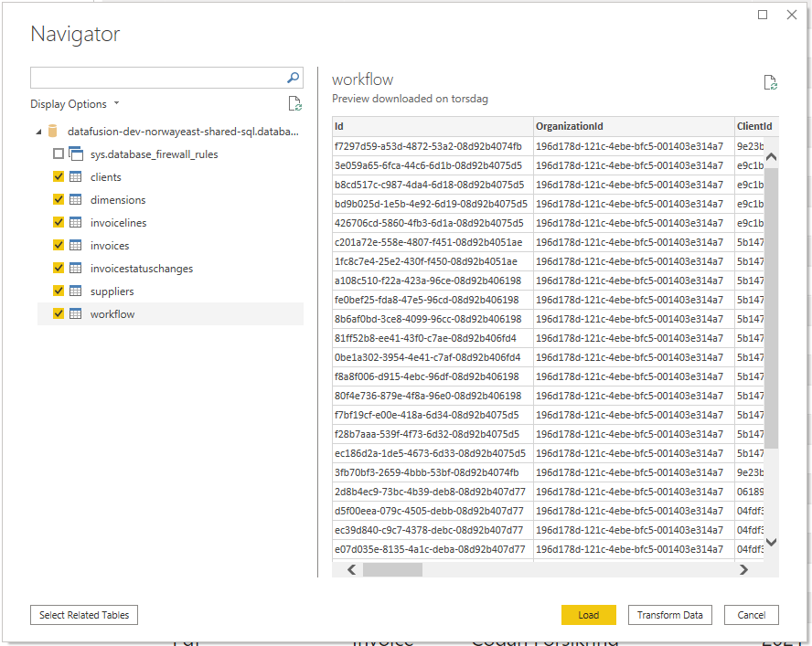Click the table icon beside clients
Screen dimensions: 812x646
pos(76,177)
